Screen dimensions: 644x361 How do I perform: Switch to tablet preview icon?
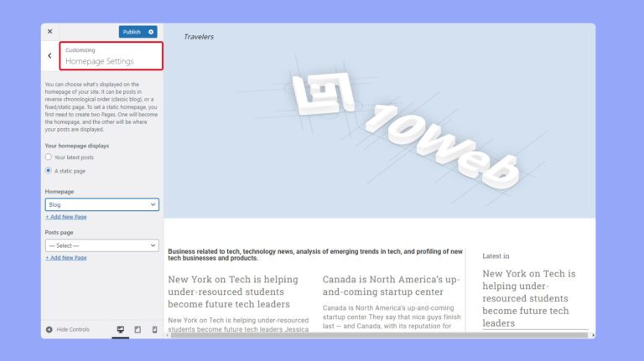click(x=138, y=329)
